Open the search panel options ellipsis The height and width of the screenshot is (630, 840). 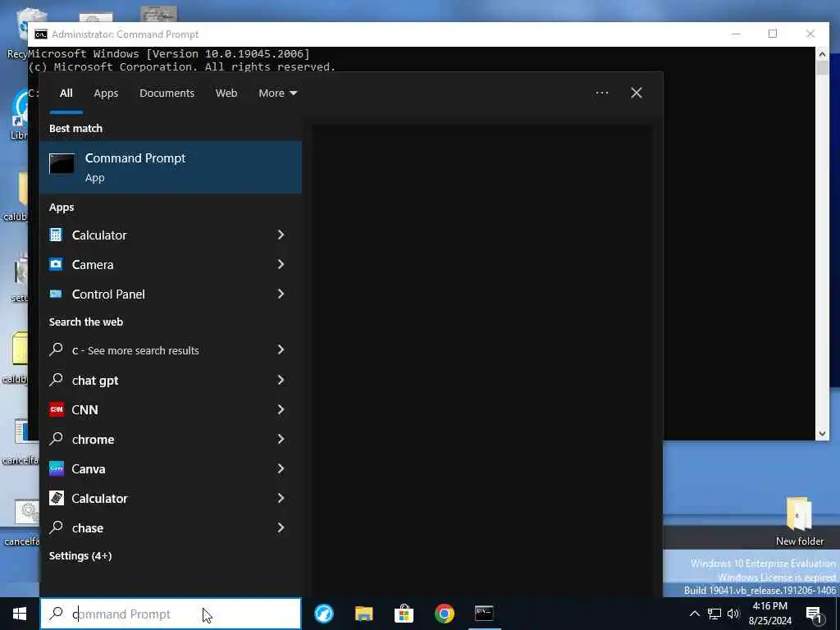(602, 94)
